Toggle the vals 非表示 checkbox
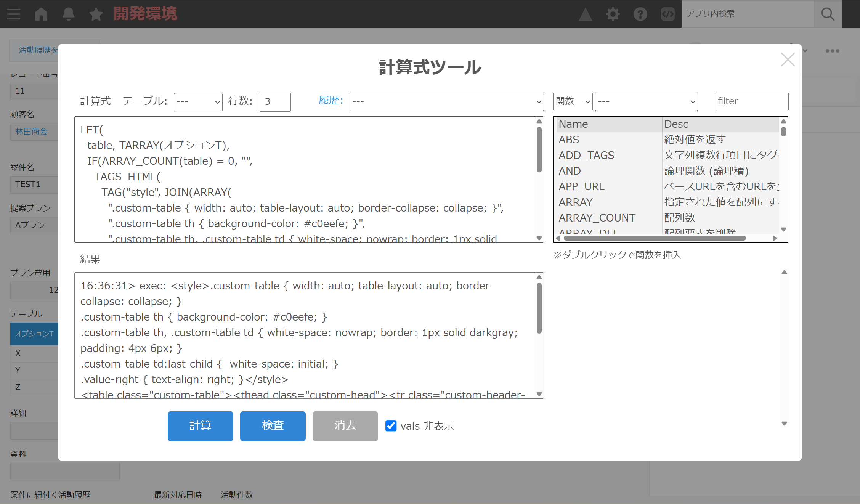 tap(391, 425)
